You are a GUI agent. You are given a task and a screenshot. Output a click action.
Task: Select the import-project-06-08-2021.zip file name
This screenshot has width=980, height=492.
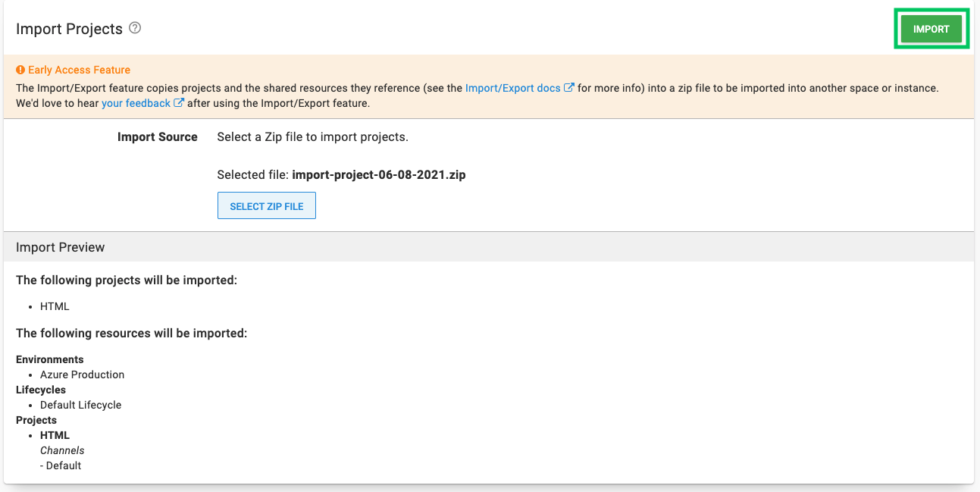click(x=378, y=175)
